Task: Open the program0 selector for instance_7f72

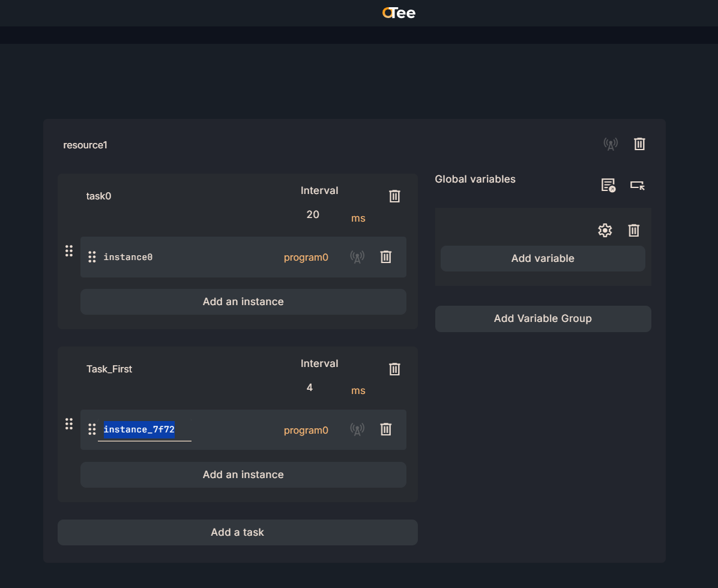Action: coord(306,430)
